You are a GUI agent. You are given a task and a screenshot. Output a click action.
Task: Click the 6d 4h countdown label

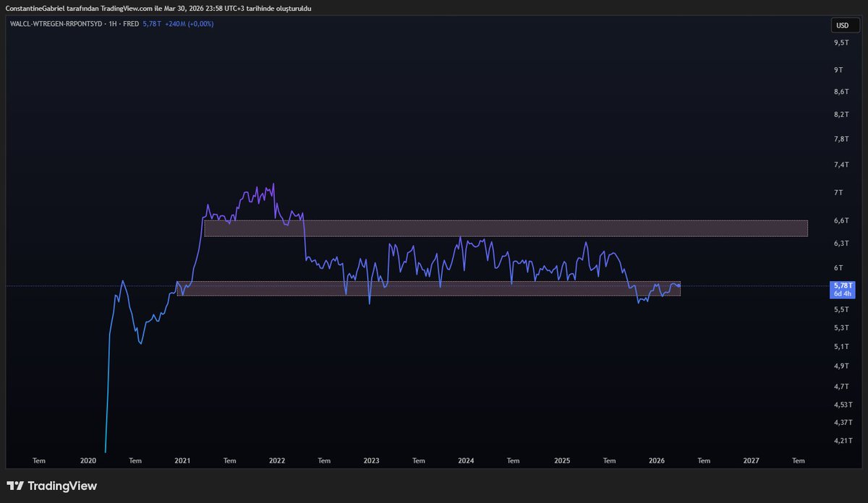pyautogui.click(x=843, y=294)
